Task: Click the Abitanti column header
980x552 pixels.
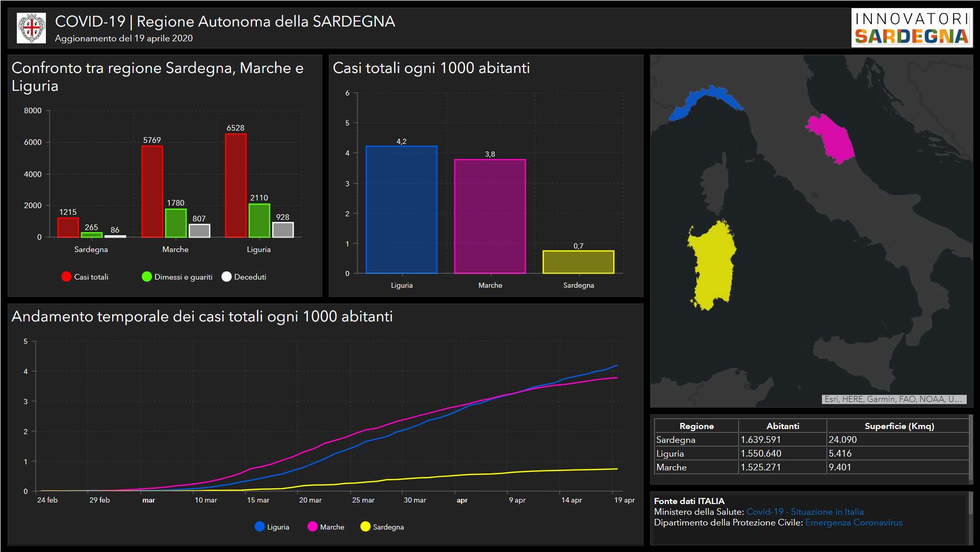Action: pos(782,426)
